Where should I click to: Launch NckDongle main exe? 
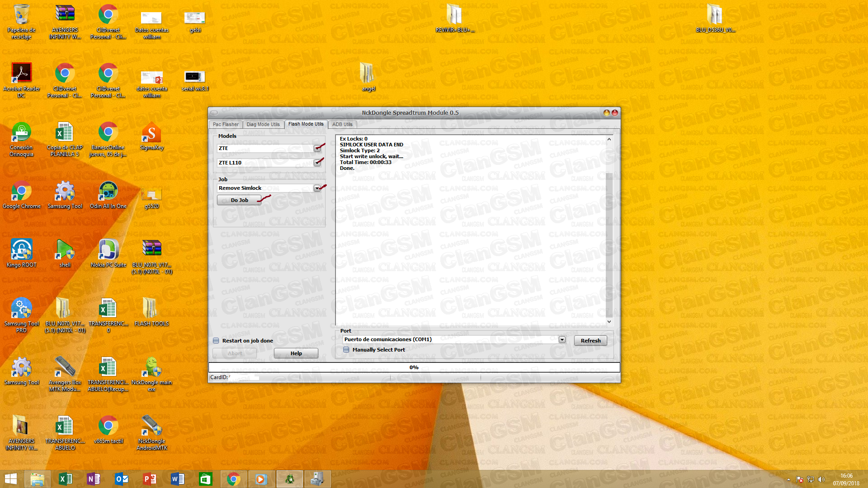(x=151, y=374)
